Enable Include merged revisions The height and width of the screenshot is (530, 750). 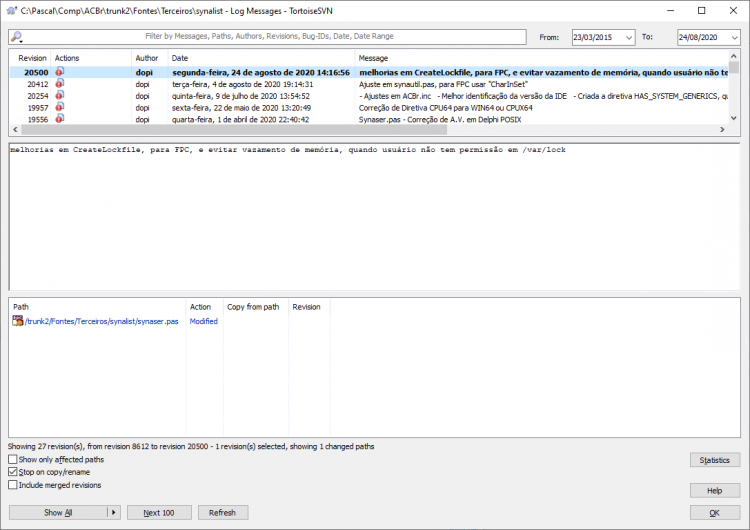(13, 485)
